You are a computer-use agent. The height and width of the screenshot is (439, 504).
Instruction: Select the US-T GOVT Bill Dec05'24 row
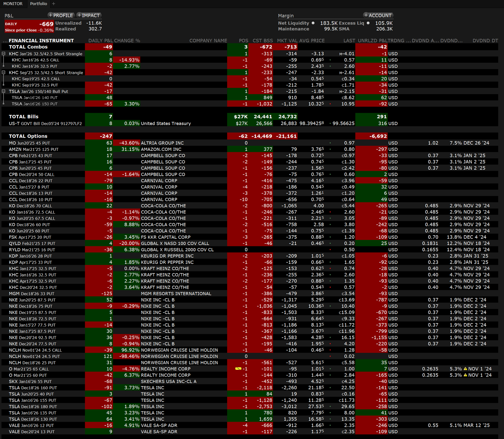pos(45,123)
